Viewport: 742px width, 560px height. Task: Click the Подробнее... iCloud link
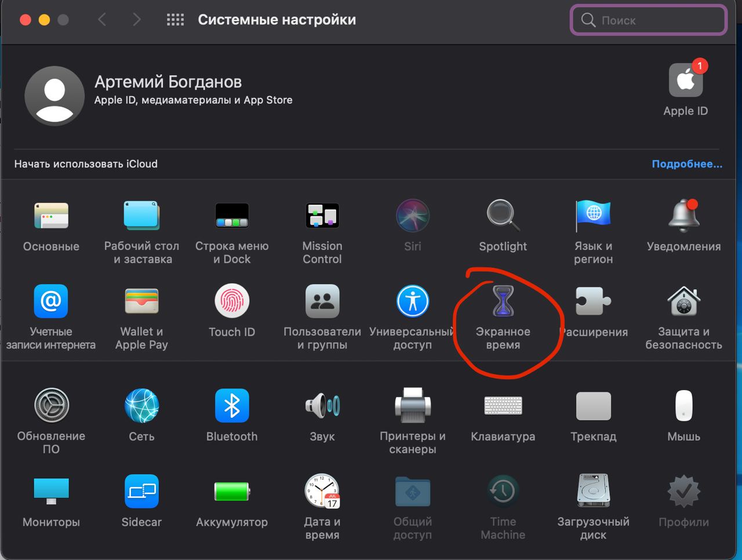coord(687,164)
